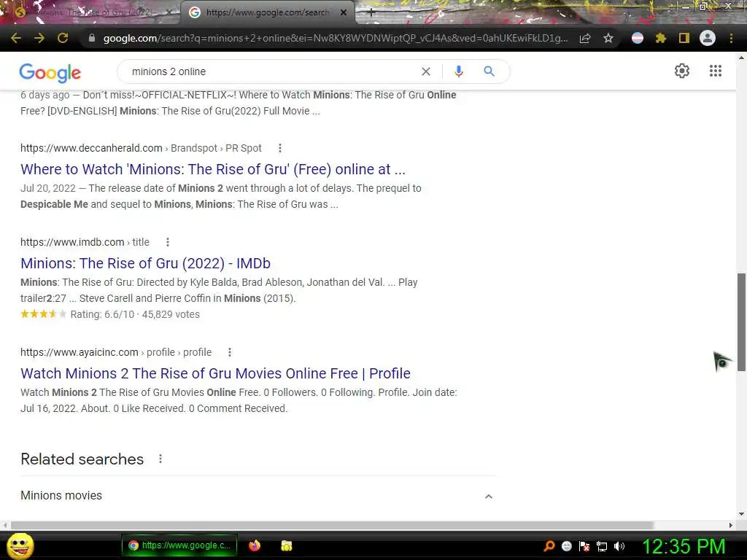Close the google.com/search tab
The image size is (747, 560).
click(344, 12)
